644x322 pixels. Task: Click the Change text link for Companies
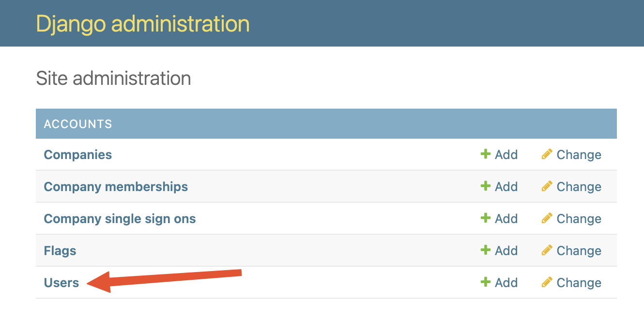579,155
